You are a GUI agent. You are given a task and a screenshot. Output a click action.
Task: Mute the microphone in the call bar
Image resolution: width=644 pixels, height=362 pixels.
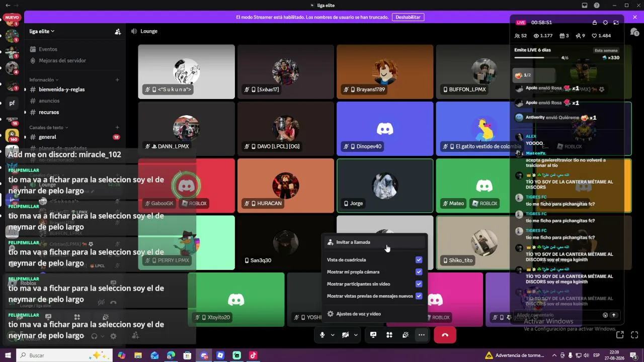[x=323, y=335]
